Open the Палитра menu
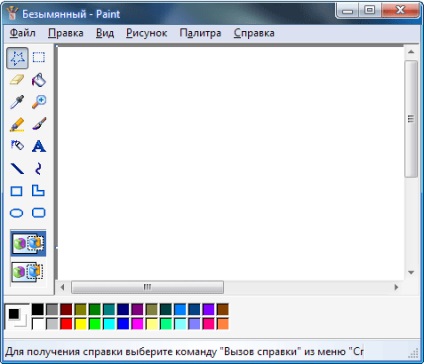This screenshot has width=424, height=364. (x=200, y=33)
